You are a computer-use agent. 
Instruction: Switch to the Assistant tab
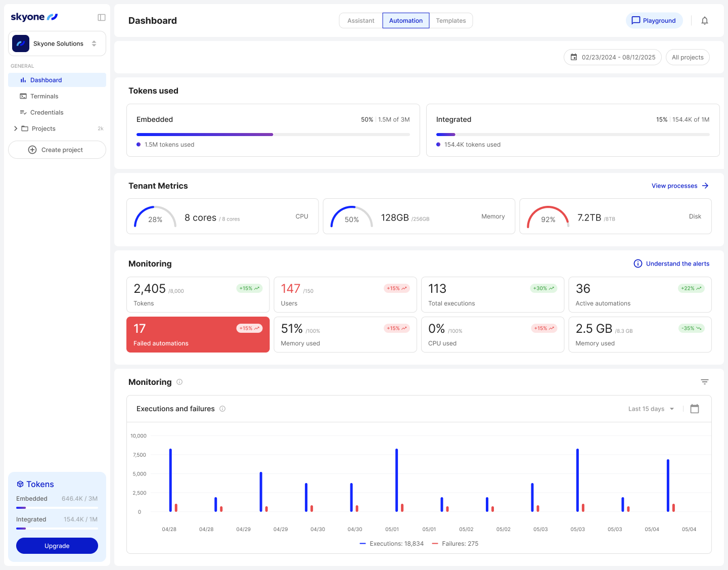coord(361,21)
